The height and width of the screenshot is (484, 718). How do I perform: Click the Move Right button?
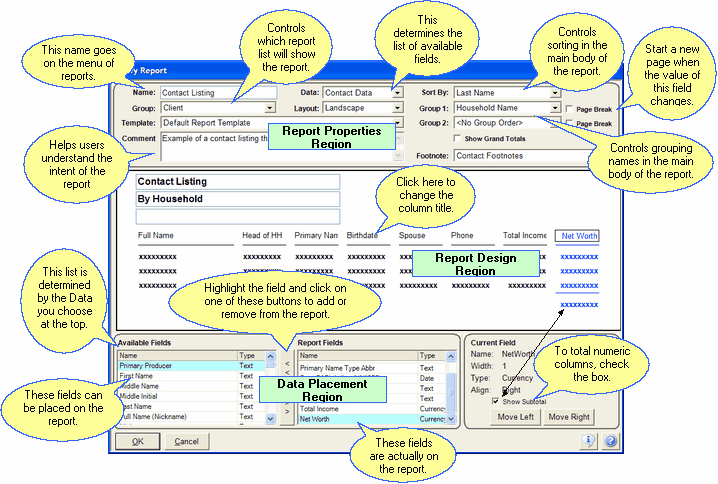pyautogui.click(x=570, y=416)
